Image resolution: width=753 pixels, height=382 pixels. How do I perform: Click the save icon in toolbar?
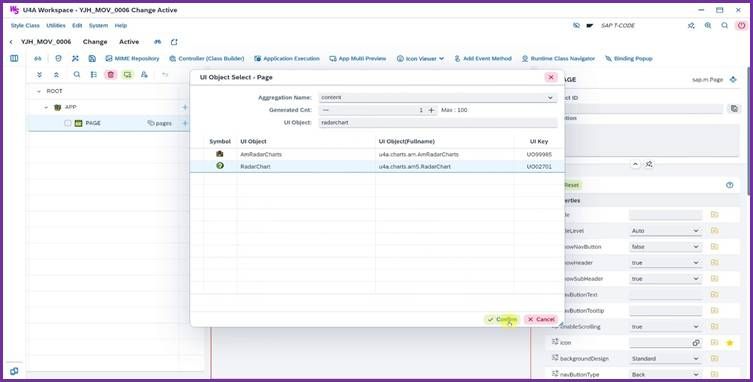92,59
